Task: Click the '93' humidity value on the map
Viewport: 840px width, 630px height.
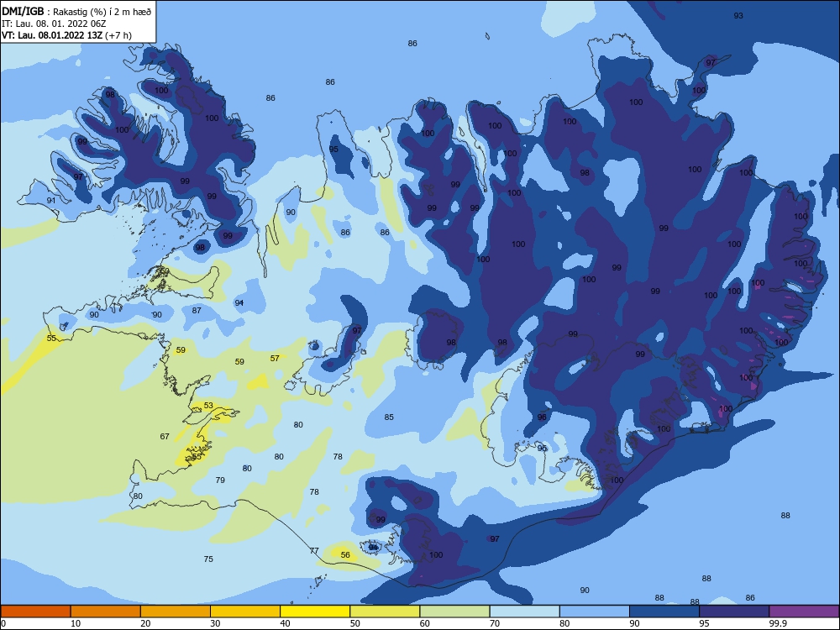Action: click(738, 15)
